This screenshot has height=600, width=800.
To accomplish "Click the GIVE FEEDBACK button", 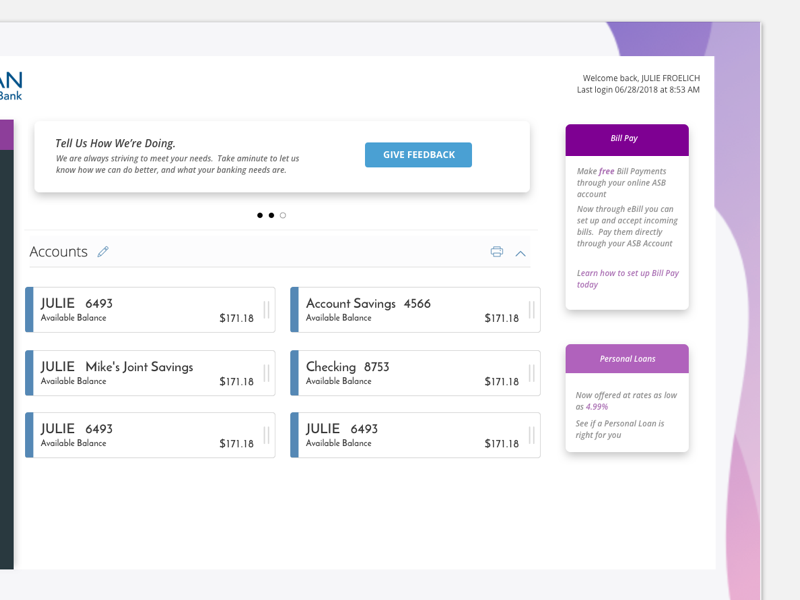I will (x=418, y=154).
